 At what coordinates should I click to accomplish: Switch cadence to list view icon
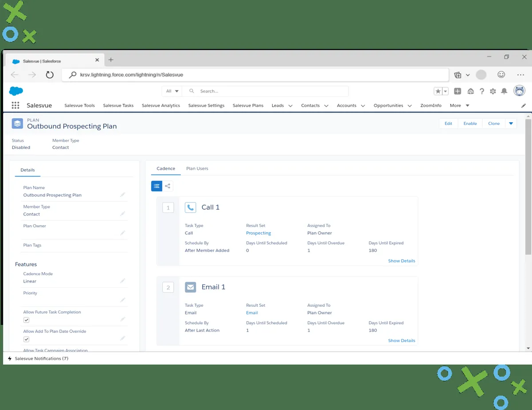point(156,186)
